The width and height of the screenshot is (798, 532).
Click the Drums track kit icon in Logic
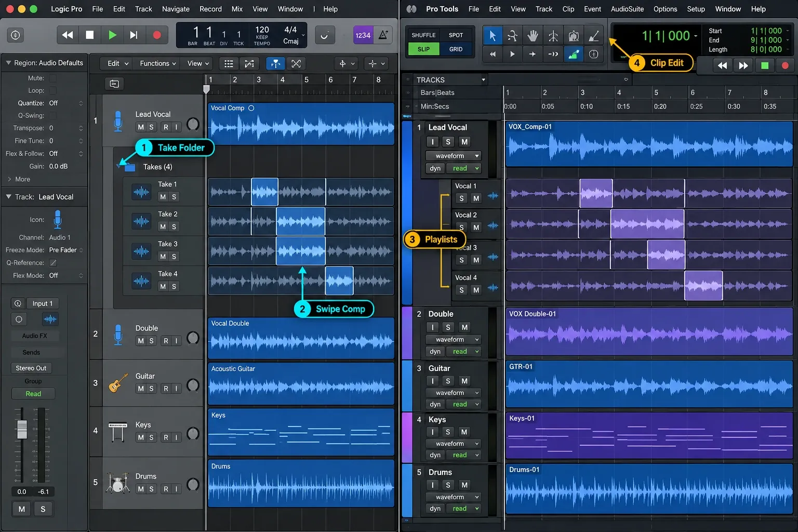118,483
